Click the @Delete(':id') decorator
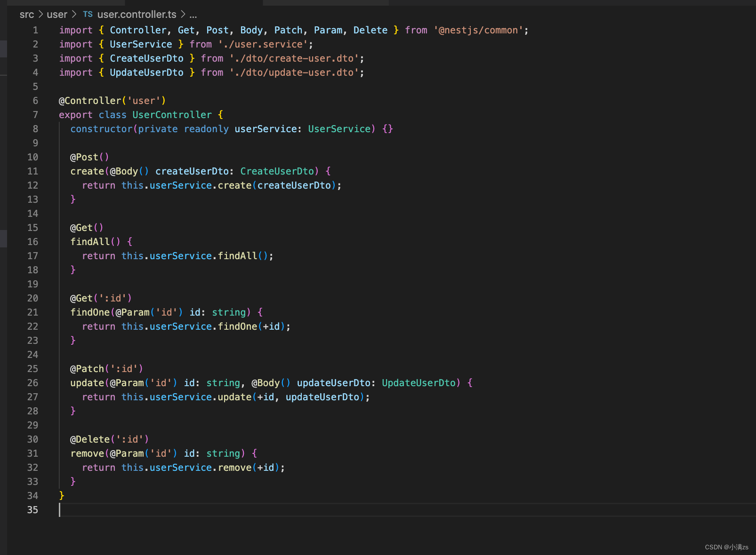Screen dimensions: 756x555 click(x=109, y=439)
